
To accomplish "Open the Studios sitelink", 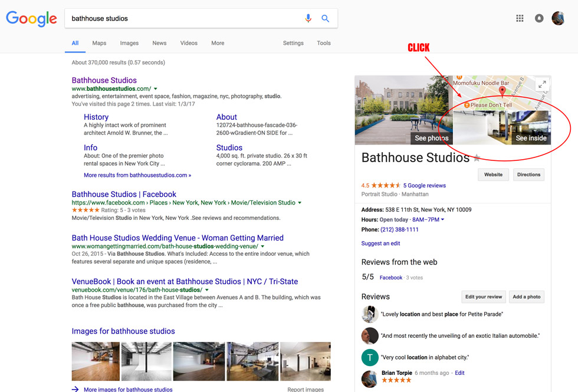I will click(229, 148).
